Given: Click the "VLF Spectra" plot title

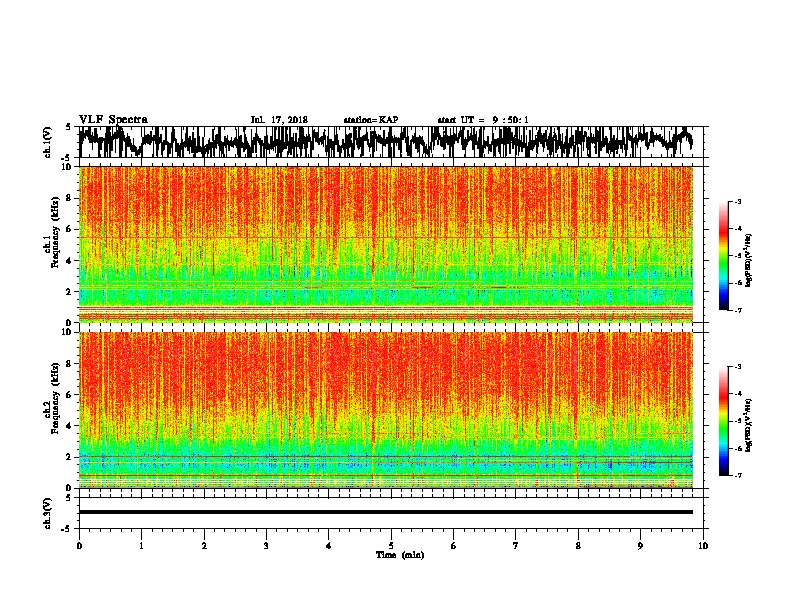Looking at the screenshot, I should click(113, 120).
